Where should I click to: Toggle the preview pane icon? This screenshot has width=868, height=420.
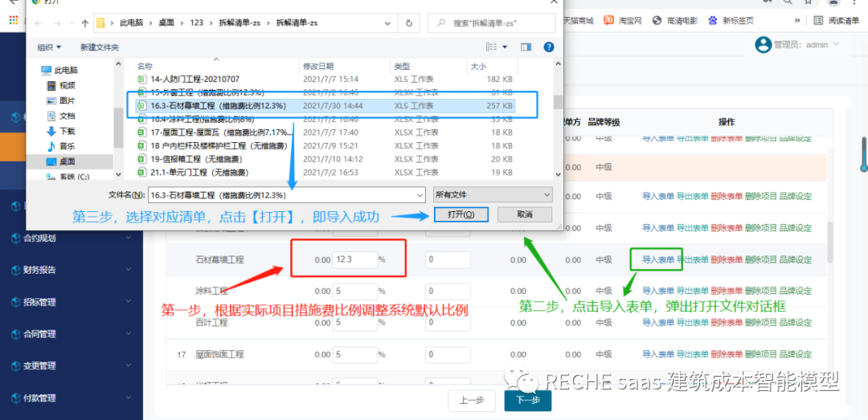[526, 47]
